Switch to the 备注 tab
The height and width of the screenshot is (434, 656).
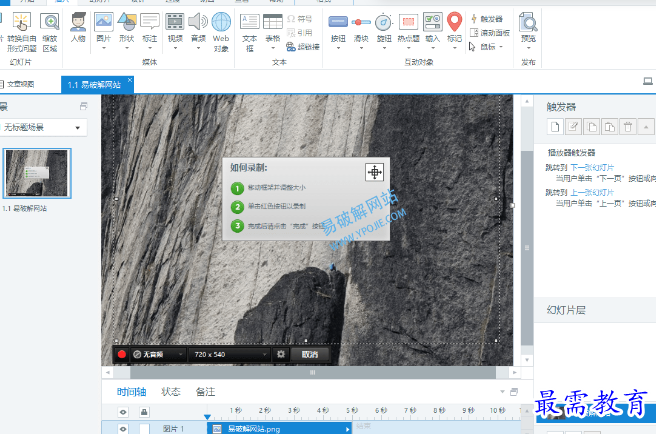click(x=205, y=392)
